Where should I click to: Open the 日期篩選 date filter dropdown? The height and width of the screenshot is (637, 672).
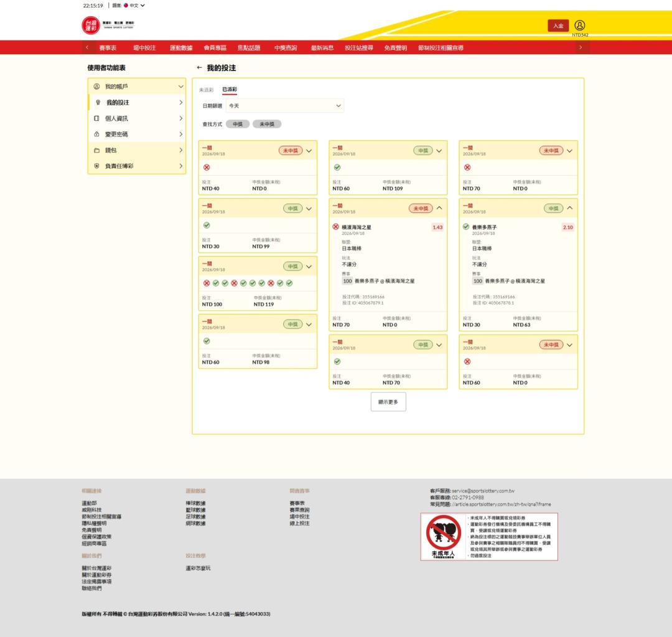(284, 105)
